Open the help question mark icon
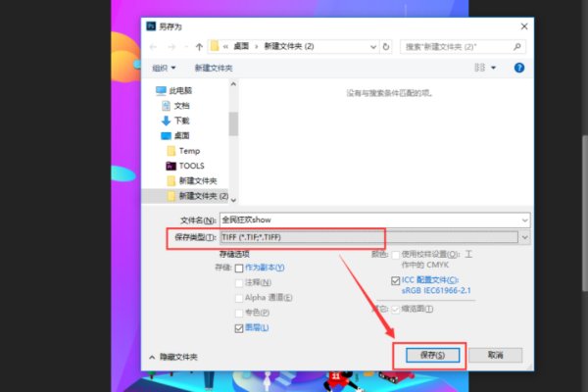 pos(519,68)
